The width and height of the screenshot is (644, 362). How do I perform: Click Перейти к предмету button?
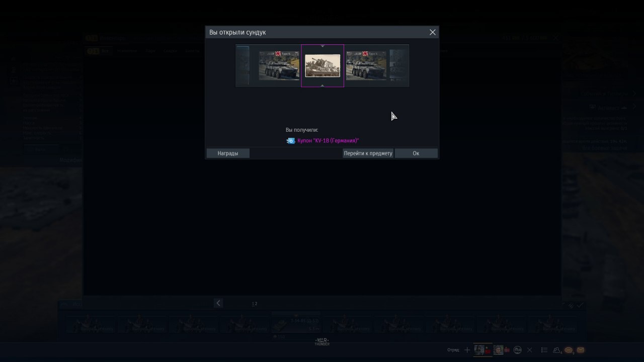pyautogui.click(x=368, y=153)
